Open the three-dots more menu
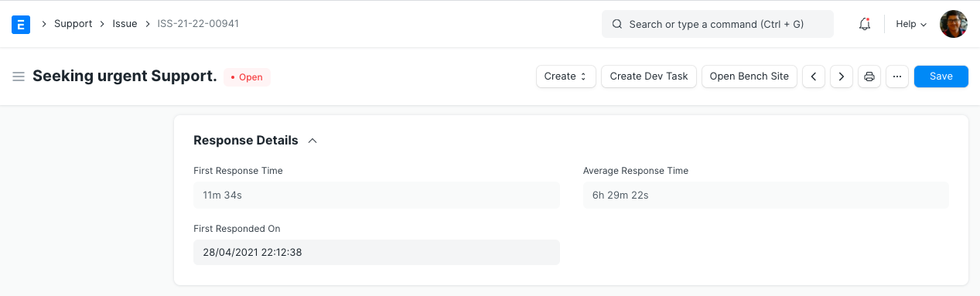 897,77
